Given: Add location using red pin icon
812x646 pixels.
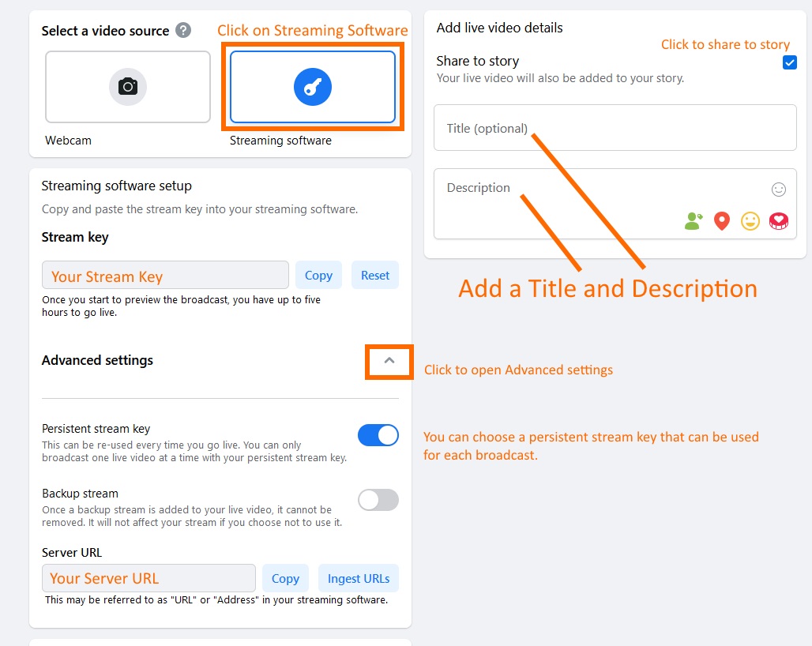Looking at the screenshot, I should click(x=721, y=221).
